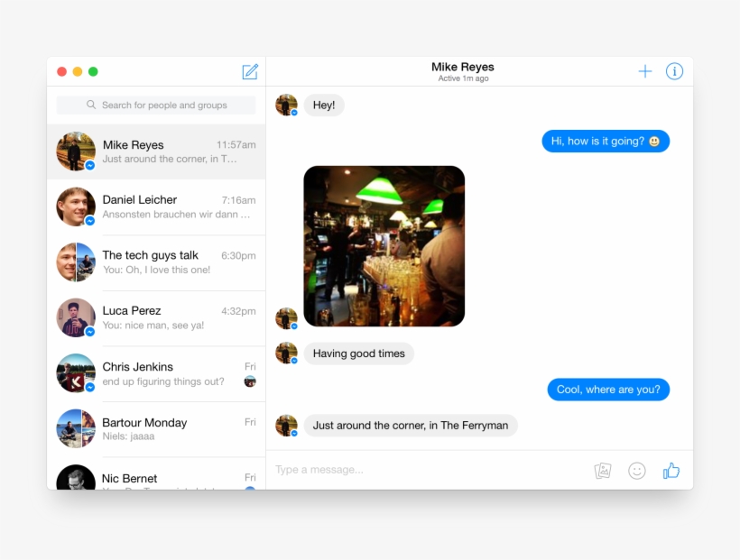The width and height of the screenshot is (740, 560).
Task: Select the Chris Jenkins conversation
Action: 156,373
